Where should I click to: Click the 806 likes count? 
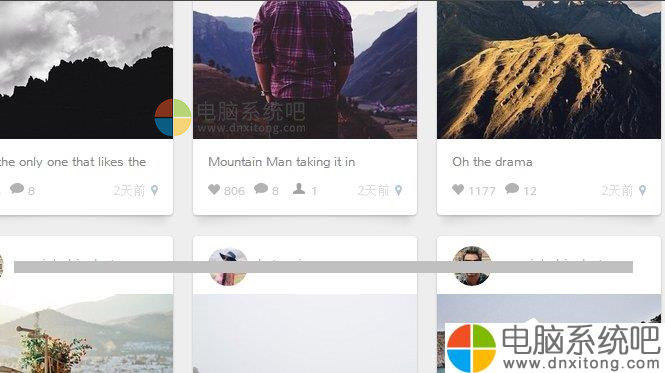coord(234,191)
